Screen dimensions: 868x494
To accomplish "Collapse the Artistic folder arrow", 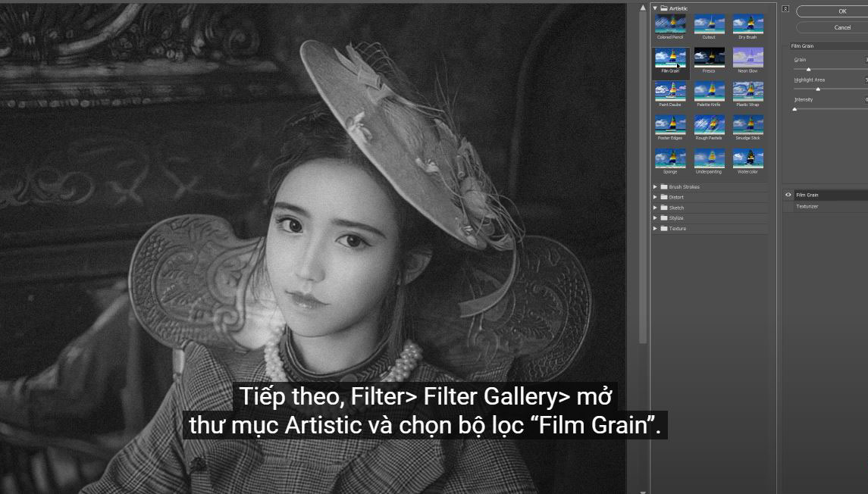I will pos(656,8).
